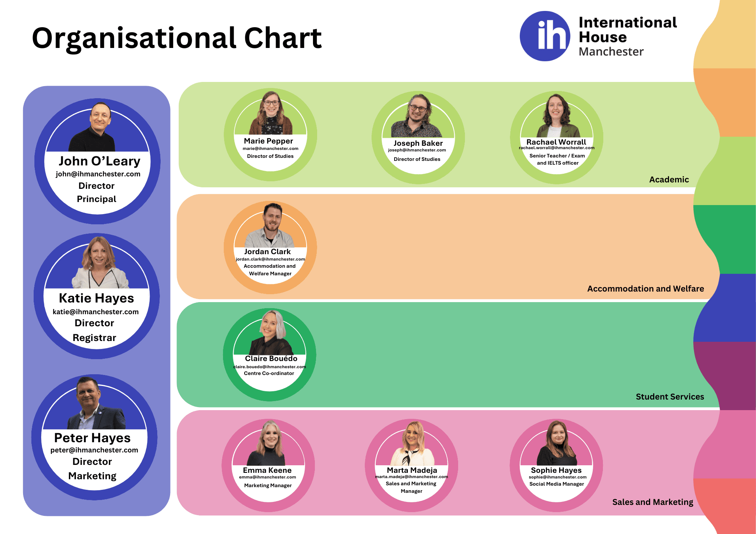Image resolution: width=756 pixels, height=534 pixels.
Task: Open katie@ihmanchester.com email link
Action: click(96, 312)
